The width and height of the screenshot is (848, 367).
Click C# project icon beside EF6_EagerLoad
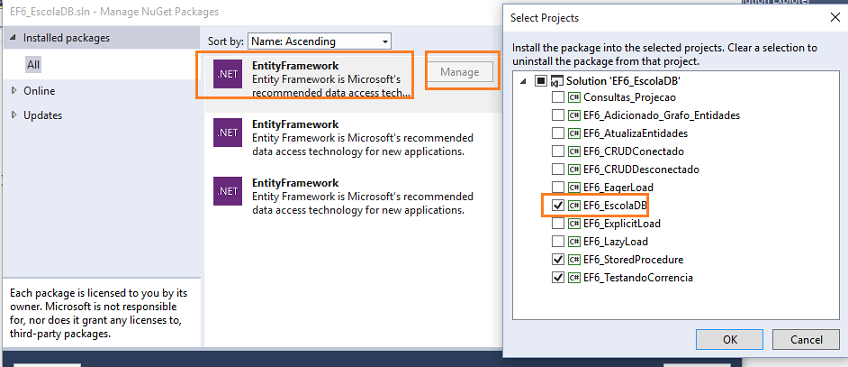pos(574,187)
